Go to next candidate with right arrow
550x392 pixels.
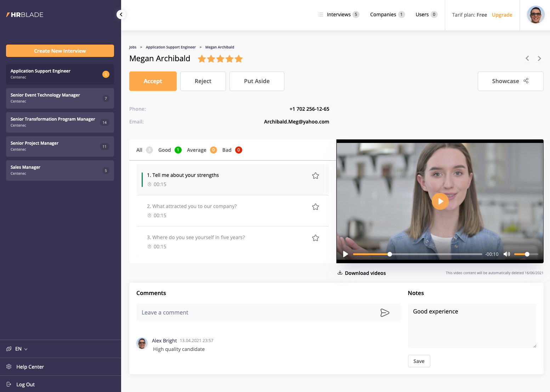(x=539, y=59)
